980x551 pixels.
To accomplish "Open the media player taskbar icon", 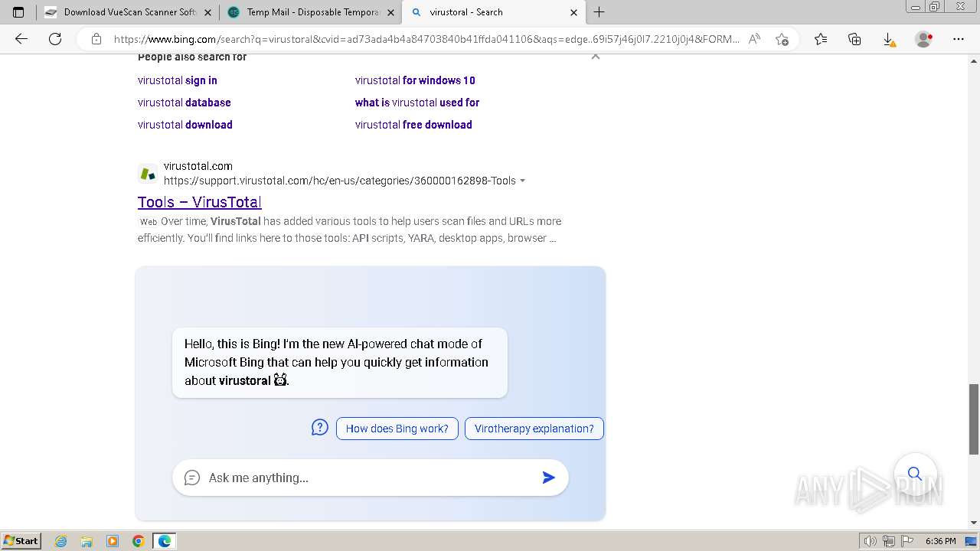I will coord(113,541).
